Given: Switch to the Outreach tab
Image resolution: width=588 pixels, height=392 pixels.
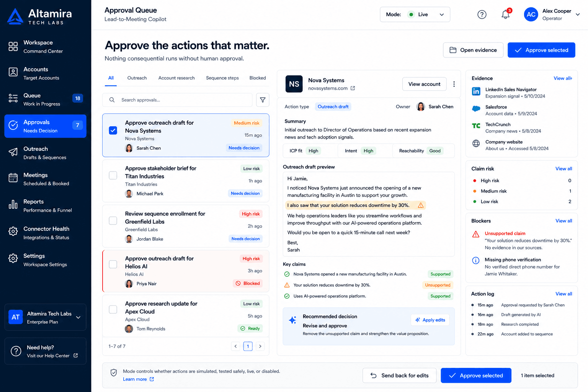Looking at the screenshot, I should (x=137, y=78).
